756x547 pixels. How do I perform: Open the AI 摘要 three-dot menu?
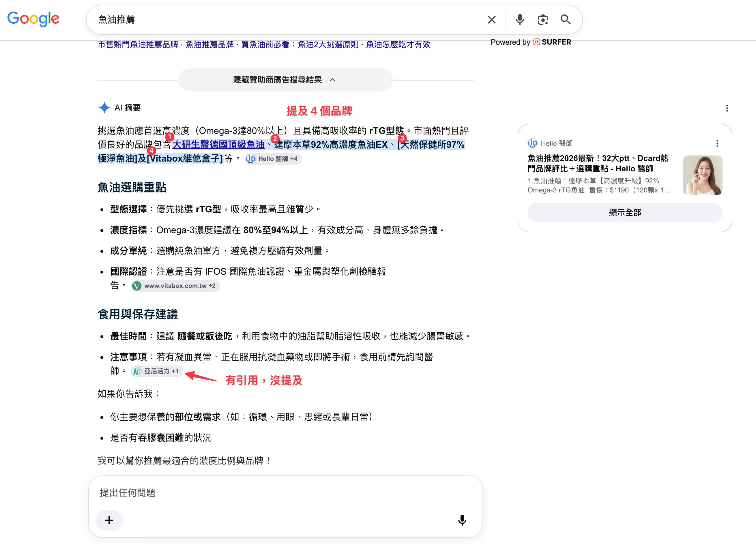pos(727,108)
